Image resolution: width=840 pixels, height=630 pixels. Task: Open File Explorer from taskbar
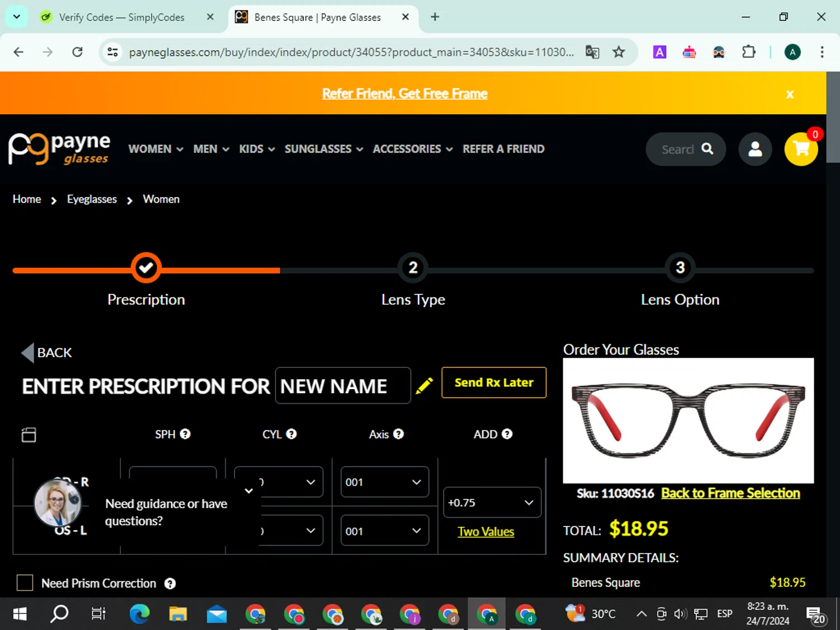tap(178, 614)
